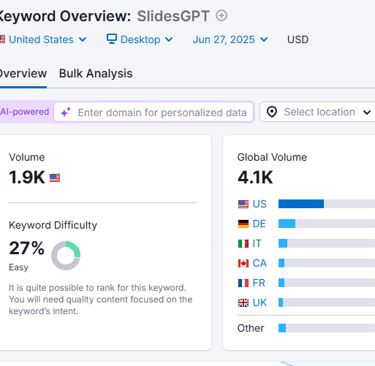
Task: Click the Canada flag icon
Action: [x=243, y=263]
